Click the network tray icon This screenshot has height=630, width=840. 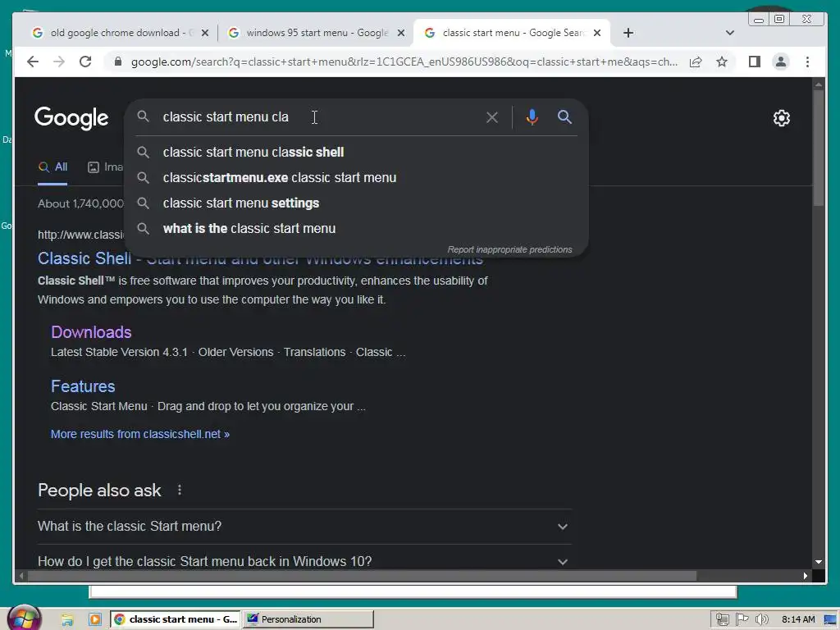click(x=722, y=619)
